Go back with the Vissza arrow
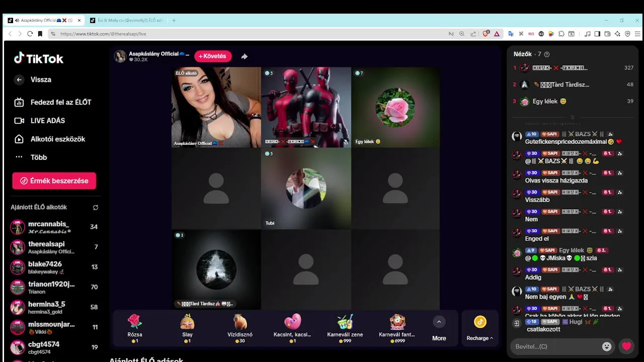 19,79
